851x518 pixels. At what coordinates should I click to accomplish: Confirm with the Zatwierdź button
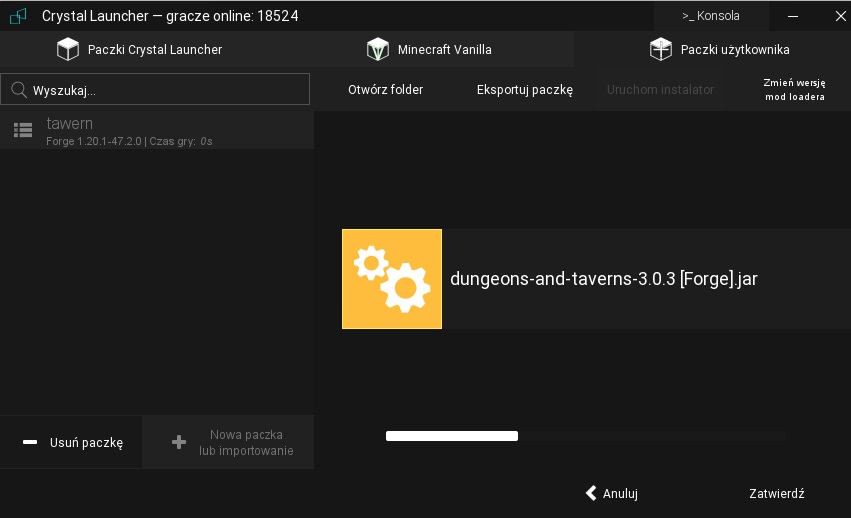tap(776, 493)
